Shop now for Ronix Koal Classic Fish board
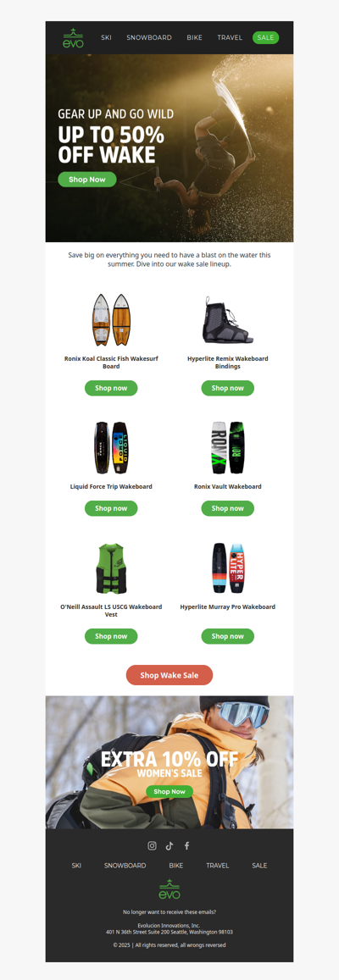This screenshot has height=980, width=339. pos(111,388)
